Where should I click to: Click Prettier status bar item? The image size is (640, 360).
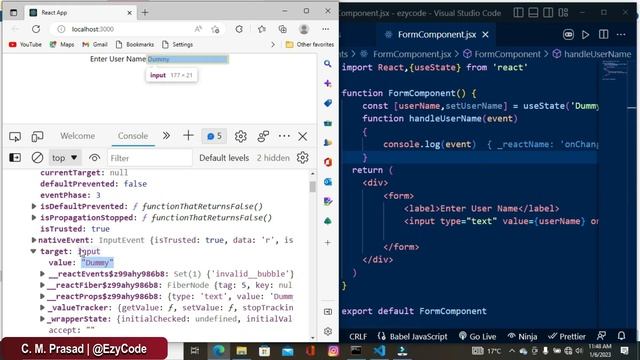(567, 337)
